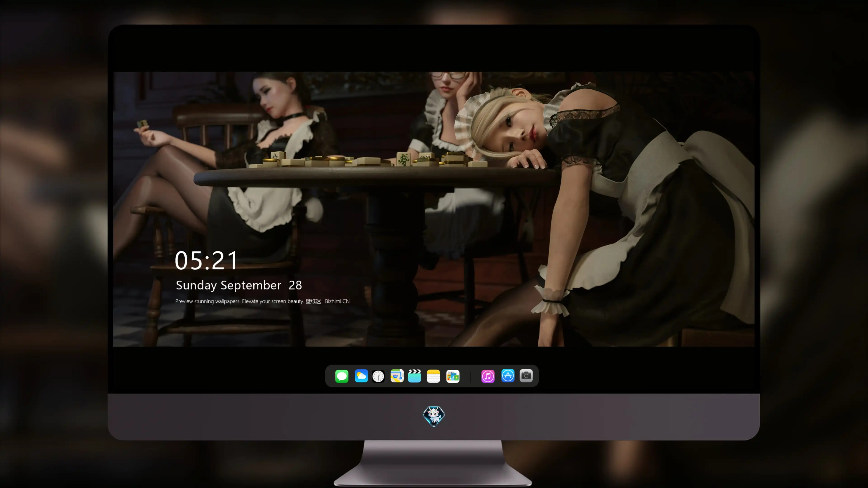
Task: Click the dragon mascot logo on the monitor chin
Action: pyautogui.click(x=434, y=416)
